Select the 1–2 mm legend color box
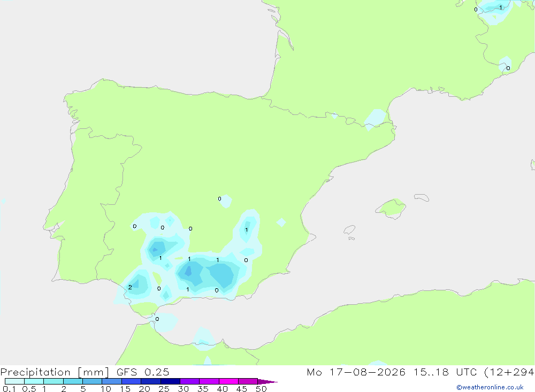The image size is (535, 392). coord(53,381)
